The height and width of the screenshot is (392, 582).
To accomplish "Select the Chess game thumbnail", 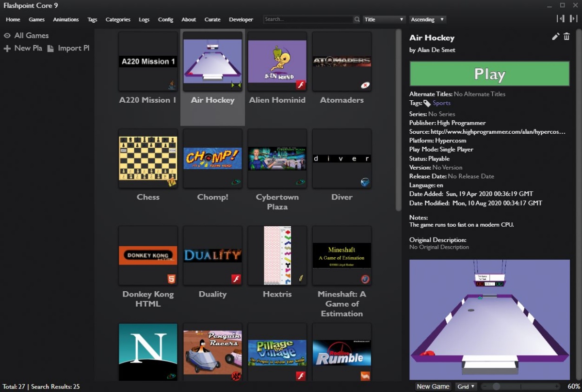I will (148, 158).
